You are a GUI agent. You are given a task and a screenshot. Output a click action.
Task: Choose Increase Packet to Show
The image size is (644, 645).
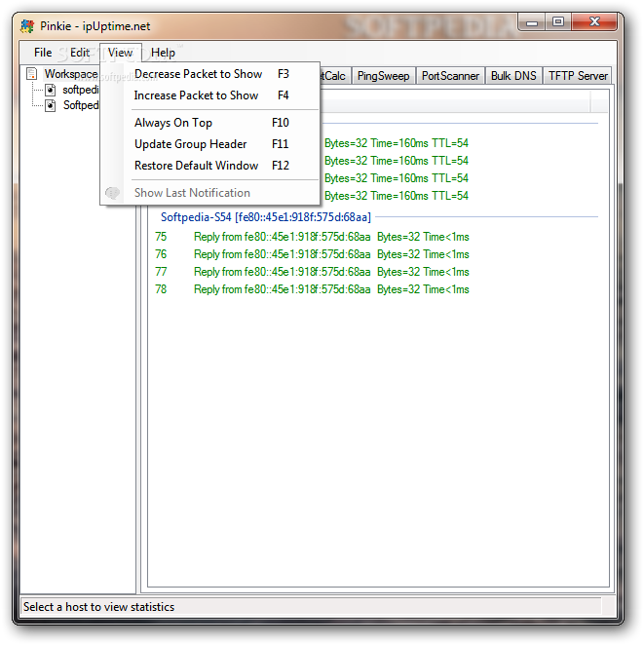pyautogui.click(x=210, y=95)
